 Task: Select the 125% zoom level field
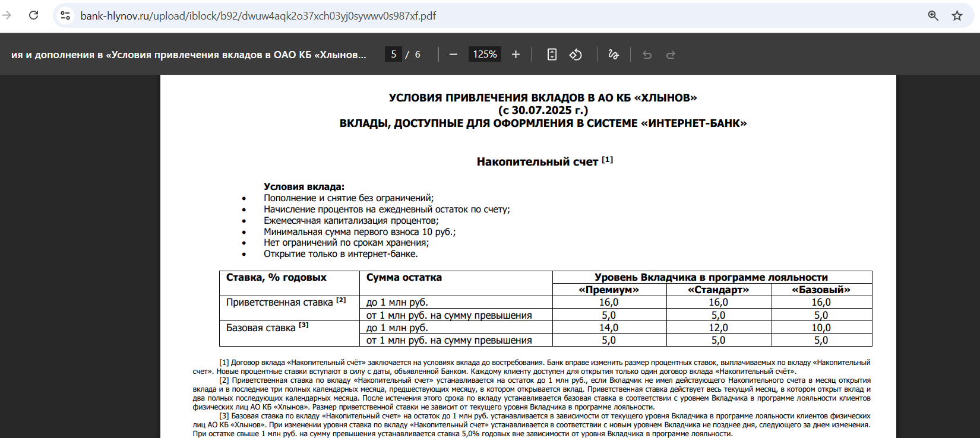pos(485,55)
